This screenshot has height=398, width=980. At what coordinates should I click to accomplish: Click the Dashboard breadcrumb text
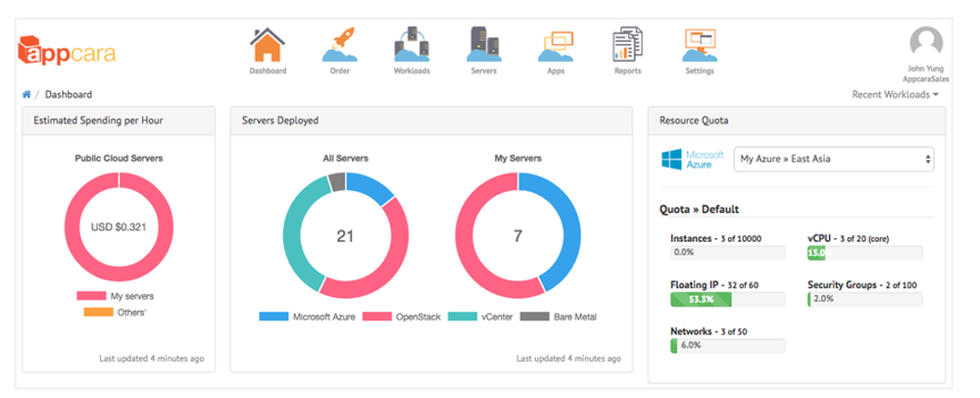69,95
